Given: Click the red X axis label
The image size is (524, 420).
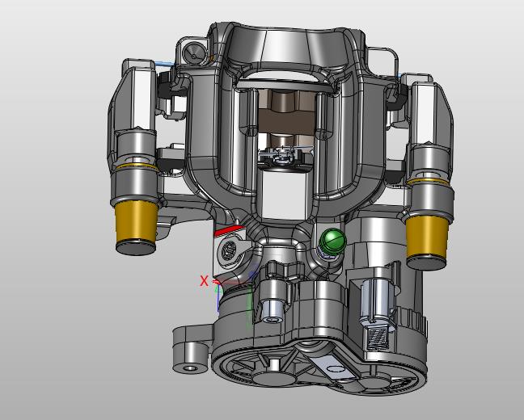Looking at the screenshot, I should coord(204,281).
